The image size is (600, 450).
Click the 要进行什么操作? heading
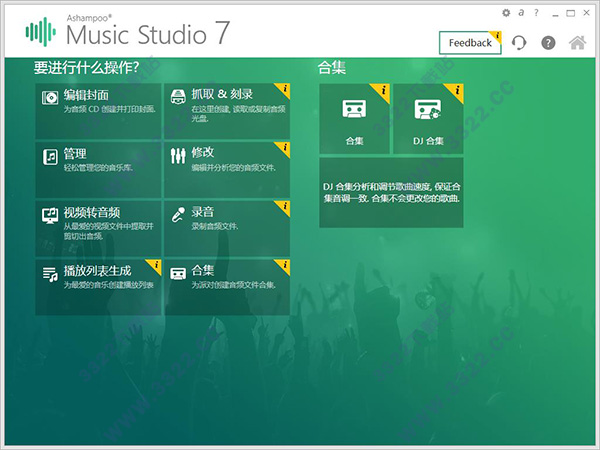click(x=86, y=68)
